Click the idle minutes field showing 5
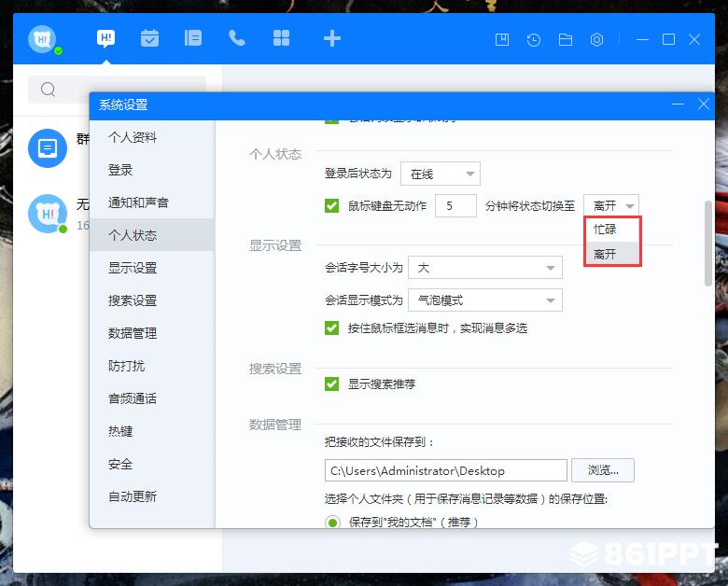The height and width of the screenshot is (586, 728). pos(455,205)
